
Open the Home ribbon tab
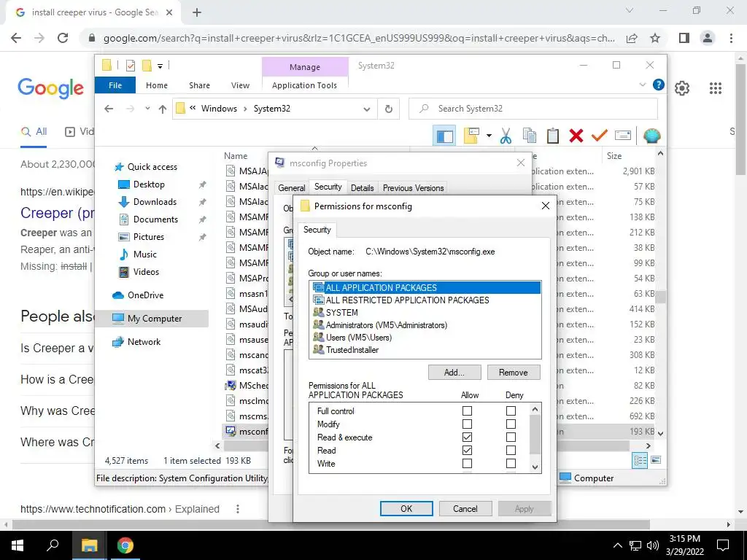pyautogui.click(x=157, y=85)
